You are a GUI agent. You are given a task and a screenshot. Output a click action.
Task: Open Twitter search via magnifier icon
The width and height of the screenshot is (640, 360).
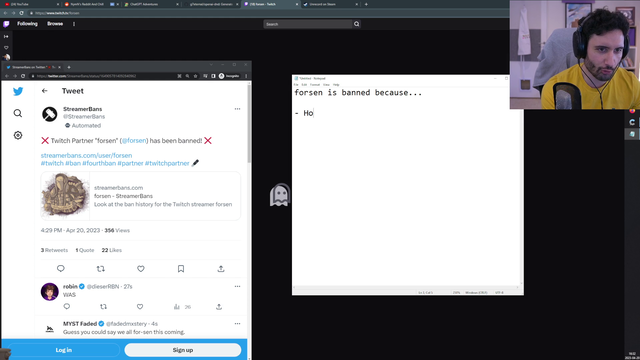coord(18,113)
